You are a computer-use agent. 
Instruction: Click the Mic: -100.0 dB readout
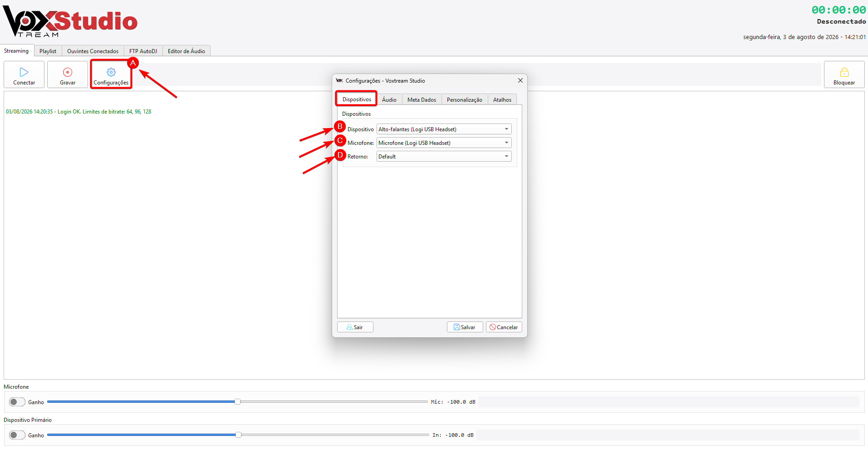(453, 402)
